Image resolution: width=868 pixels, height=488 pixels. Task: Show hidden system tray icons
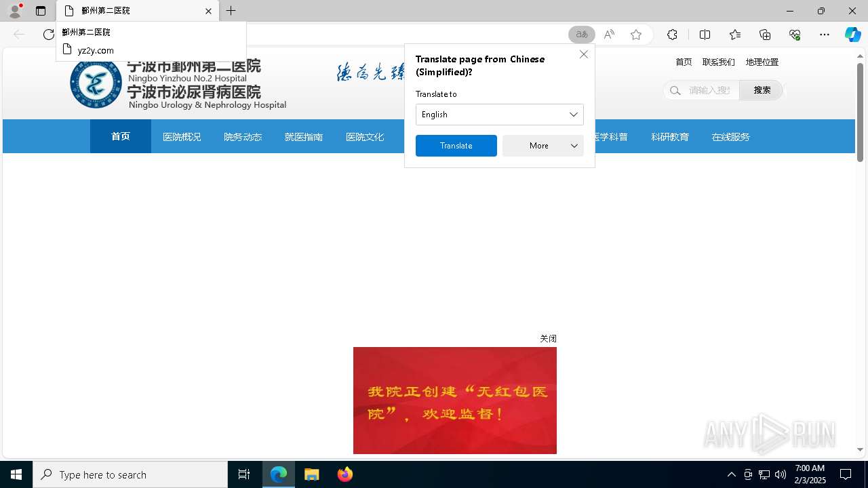pyautogui.click(x=732, y=474)
